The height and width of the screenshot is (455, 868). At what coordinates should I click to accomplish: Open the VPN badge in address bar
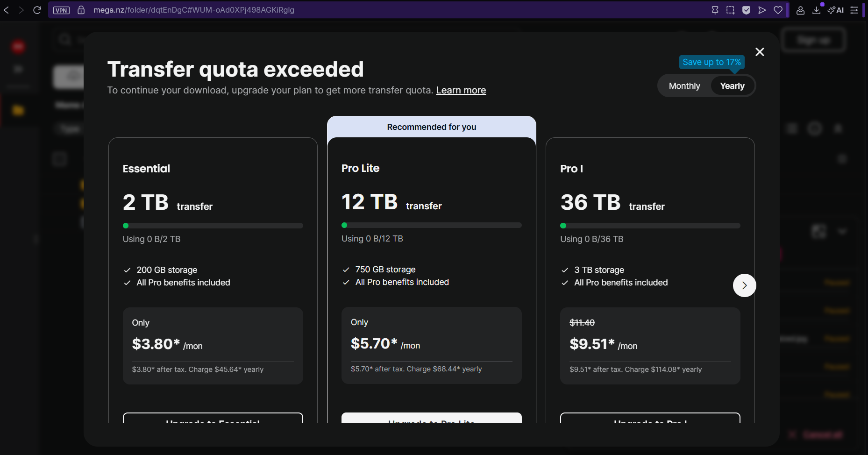click(61, 10)
